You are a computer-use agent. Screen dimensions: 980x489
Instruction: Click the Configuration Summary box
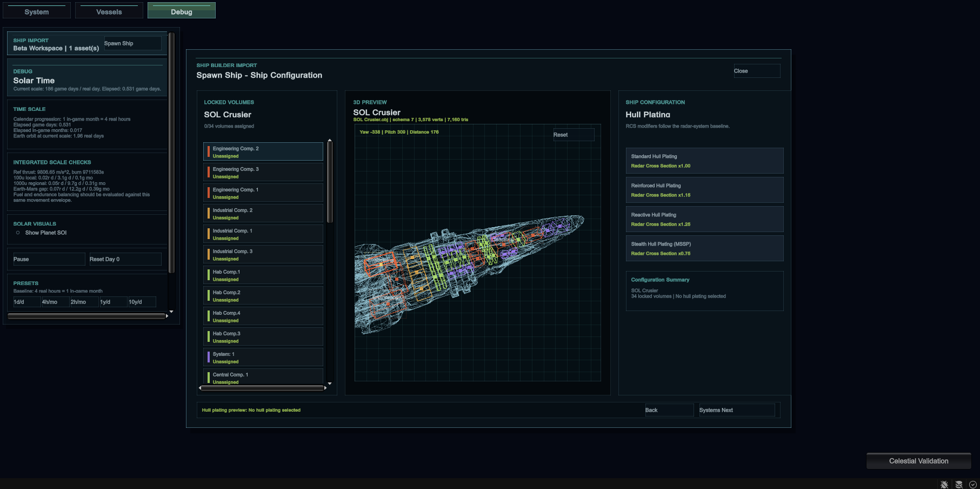[704, 291]
